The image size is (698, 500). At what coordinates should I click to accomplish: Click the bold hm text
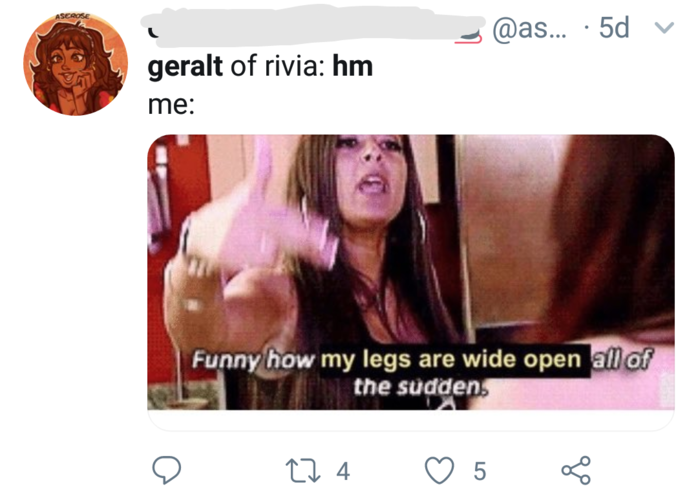point(353,66)
